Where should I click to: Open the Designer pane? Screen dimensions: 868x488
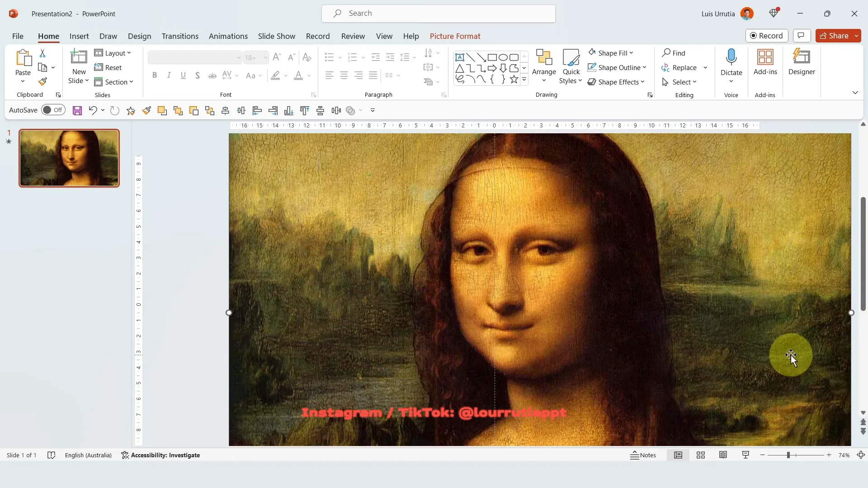click(802, 62)
